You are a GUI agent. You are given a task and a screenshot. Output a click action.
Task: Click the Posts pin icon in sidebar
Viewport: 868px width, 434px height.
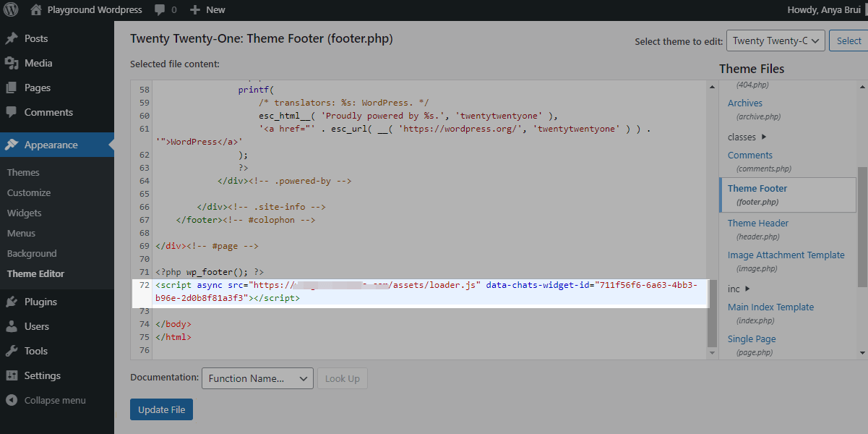click(12, 38)
